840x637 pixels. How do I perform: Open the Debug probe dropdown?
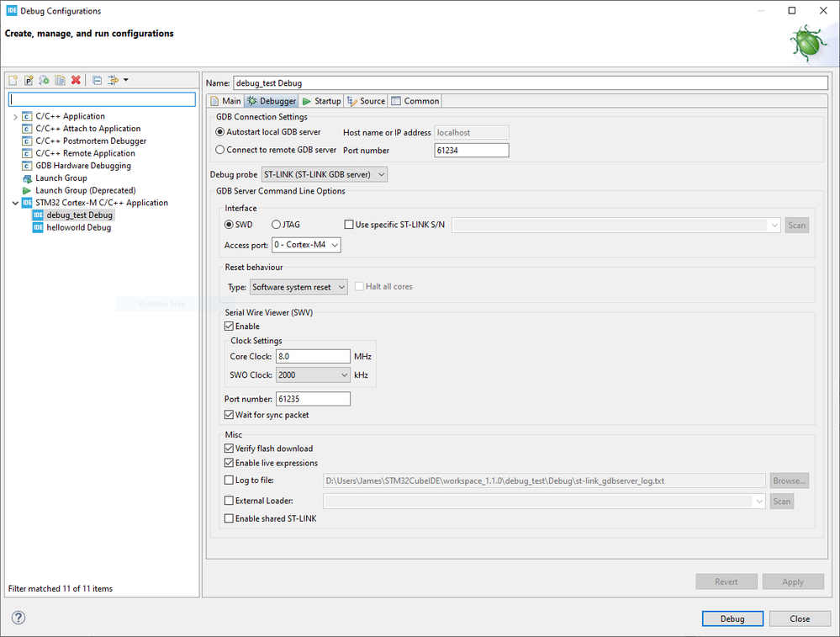click(324, 174)
